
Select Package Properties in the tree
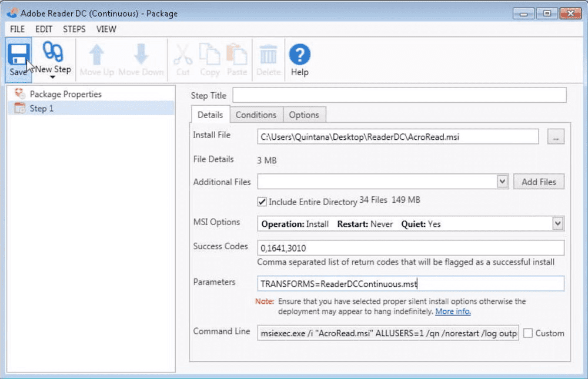(x=66, y=94)
